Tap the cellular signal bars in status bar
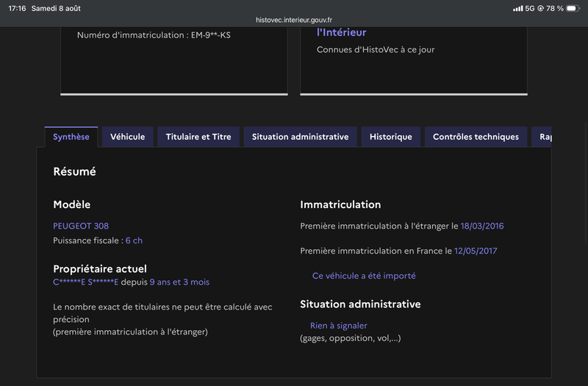Viewport: 588px width, 386px height. [x=518, y=8]
